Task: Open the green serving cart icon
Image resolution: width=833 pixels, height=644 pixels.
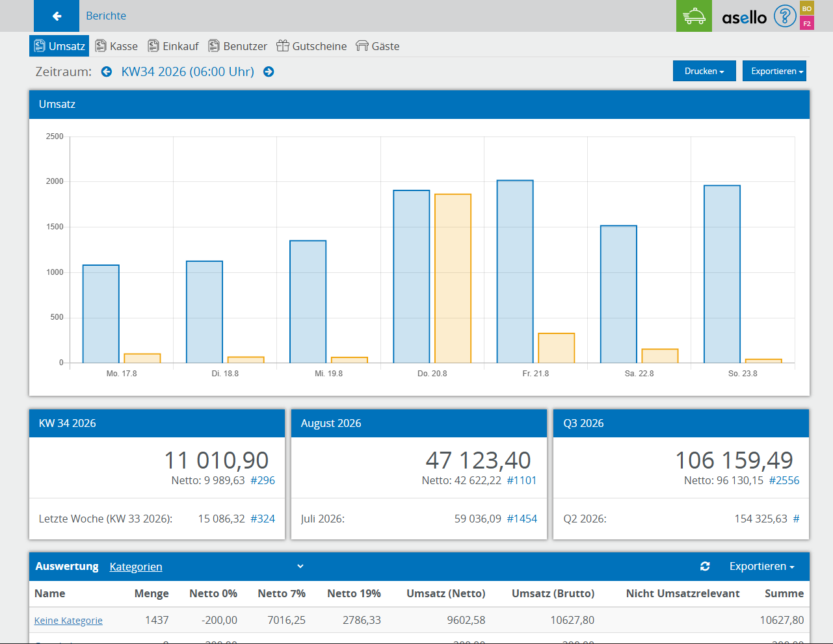Action: tap(694, 16)
